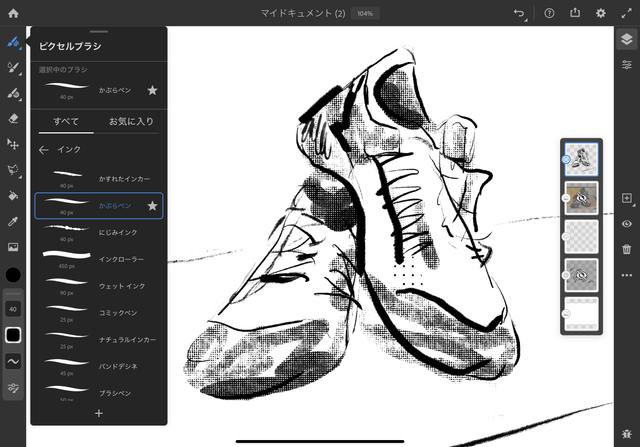Select the vector brush tool
Screen dimensions: 640x447
tap(13, 93)
